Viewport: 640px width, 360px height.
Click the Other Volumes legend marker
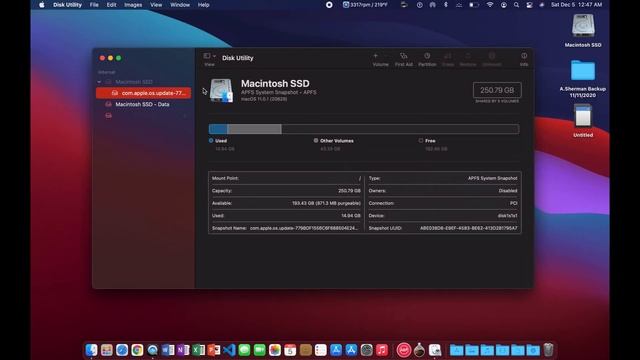316,140
